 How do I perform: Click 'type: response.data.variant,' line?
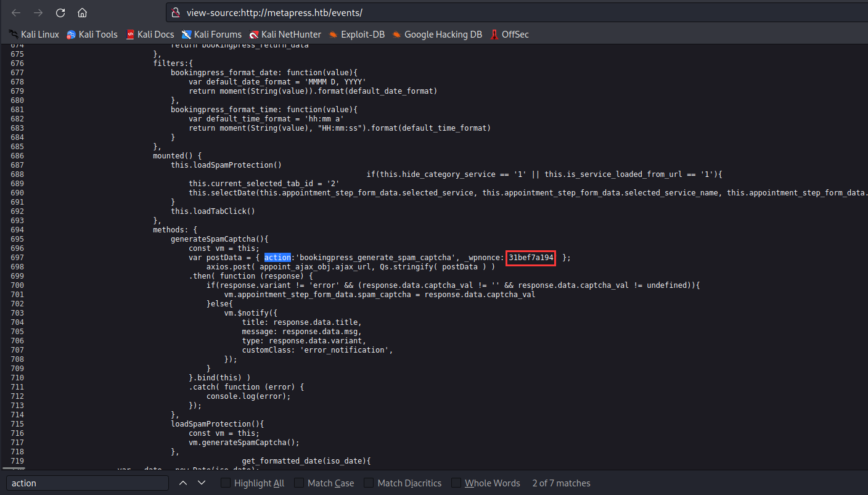[x=305, y=341]
